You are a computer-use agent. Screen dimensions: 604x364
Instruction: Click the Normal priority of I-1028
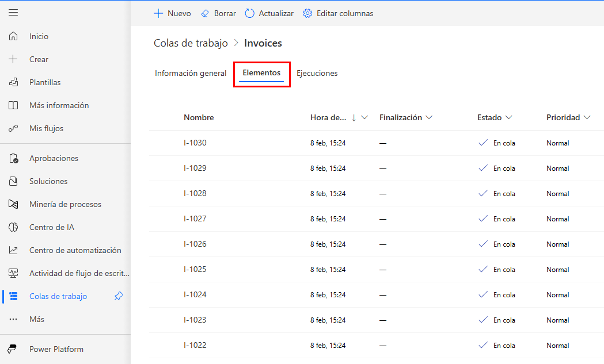point(558,194)
